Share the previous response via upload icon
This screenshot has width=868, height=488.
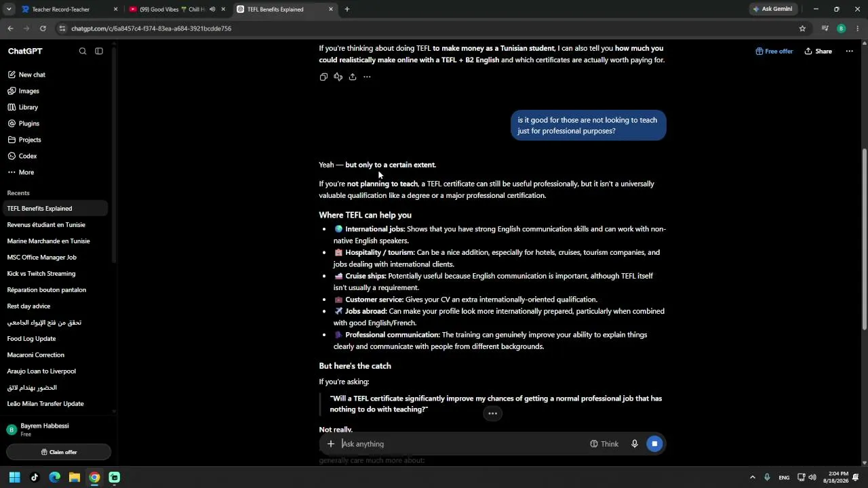pyautogui.click(x=353, y=77)
